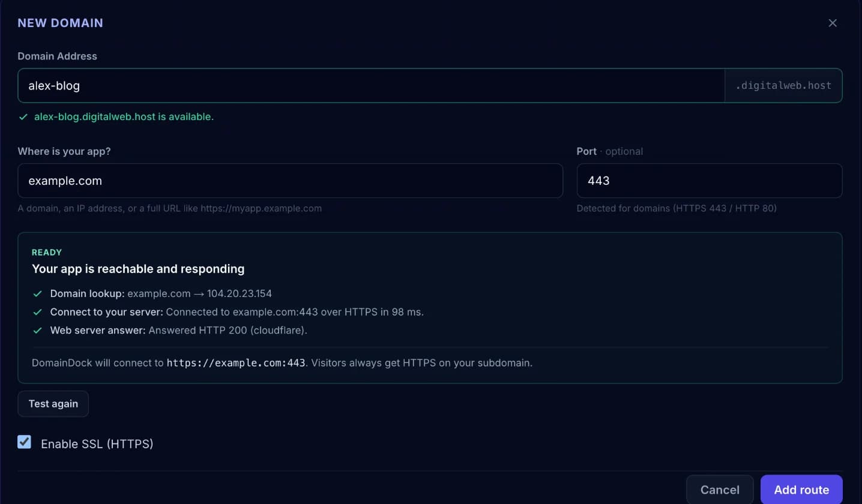Viewport: 862px width, 504px height.
Task: Click the .digitalweb.host domain suffix
Action: click(783, 85)
